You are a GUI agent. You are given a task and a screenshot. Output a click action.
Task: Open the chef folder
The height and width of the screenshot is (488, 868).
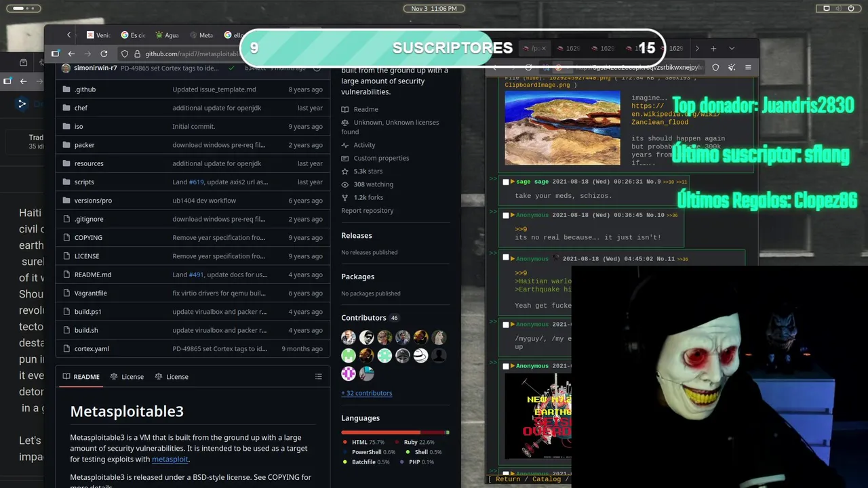tap(81, 108)
